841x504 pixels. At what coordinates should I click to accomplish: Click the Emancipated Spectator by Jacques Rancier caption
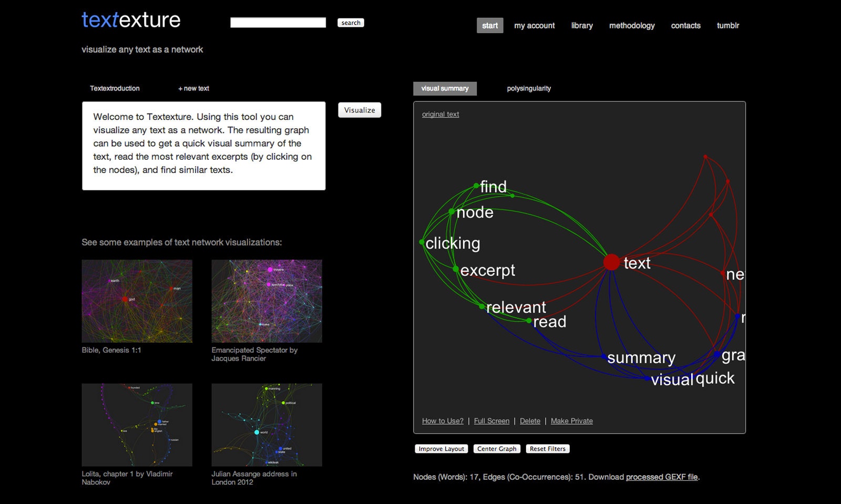tap(254, 354)
